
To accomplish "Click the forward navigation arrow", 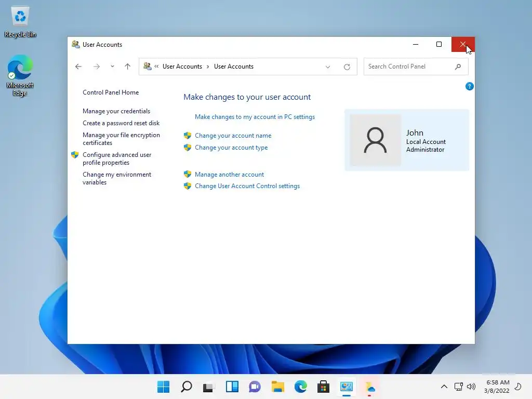I will pyautogui.click(x=97, y=66).
